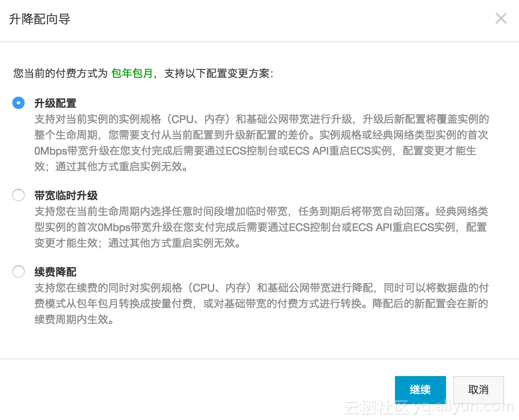Select the 升级配置 radio button
The height and width of the screenshot is (420, 519).
18,103
